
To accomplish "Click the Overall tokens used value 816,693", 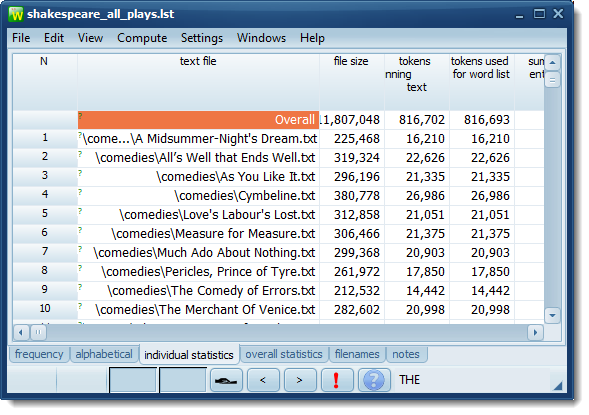I will coord(482,120).
